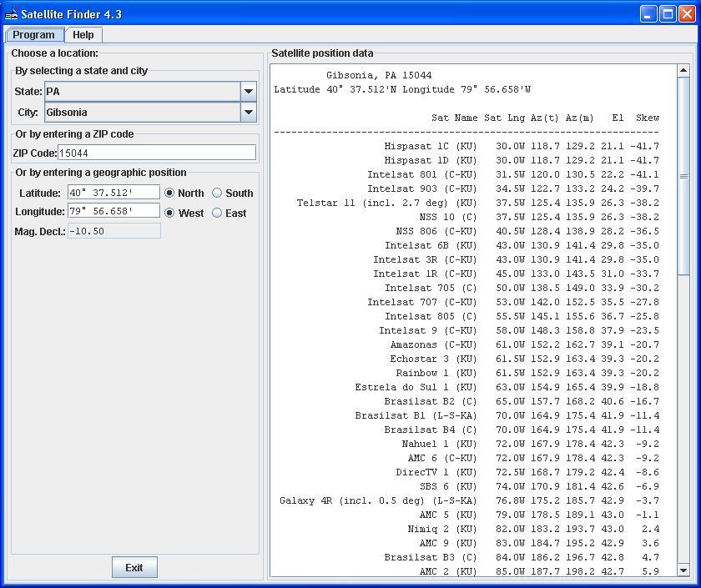Maximize the Satellite Finder window
701x588 pixels.
tap(668, 14)
